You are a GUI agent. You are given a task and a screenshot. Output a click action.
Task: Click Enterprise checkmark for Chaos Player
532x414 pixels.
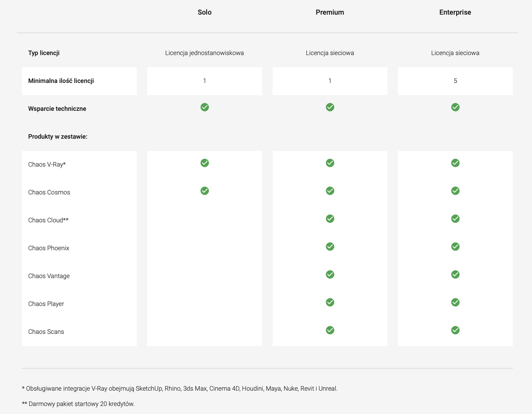coord(455,302)
